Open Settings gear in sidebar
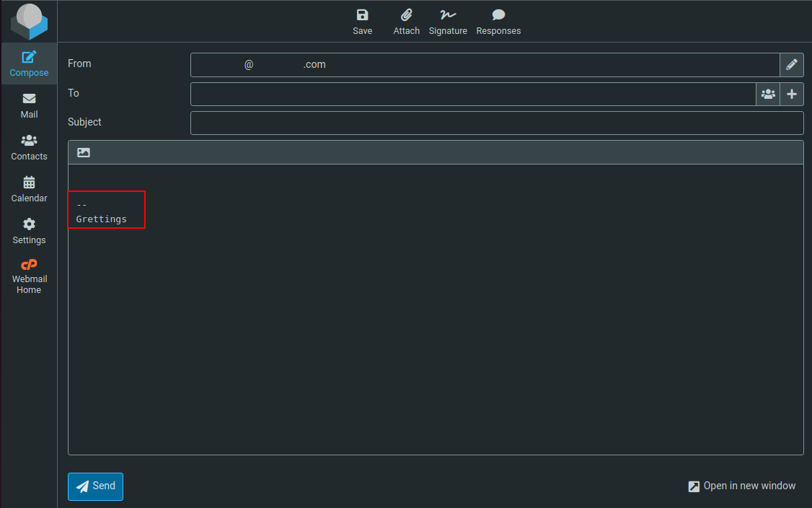The image size is (812, 508). (29, 231)
